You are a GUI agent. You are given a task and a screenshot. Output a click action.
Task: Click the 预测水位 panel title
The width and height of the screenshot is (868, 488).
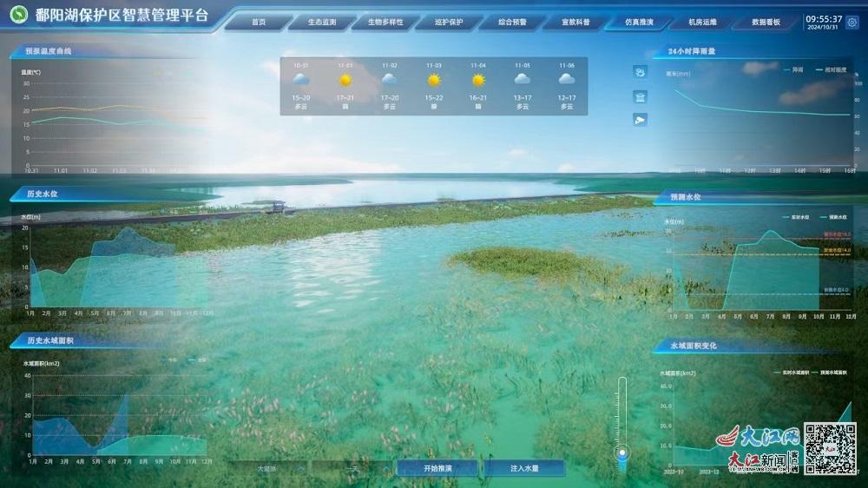(x=686, y=196)
